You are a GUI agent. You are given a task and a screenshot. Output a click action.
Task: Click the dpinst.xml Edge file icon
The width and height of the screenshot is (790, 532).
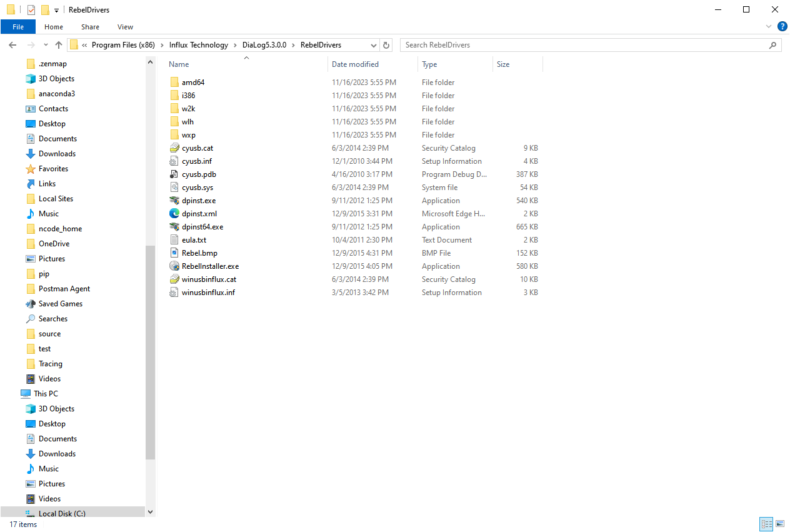174,214
